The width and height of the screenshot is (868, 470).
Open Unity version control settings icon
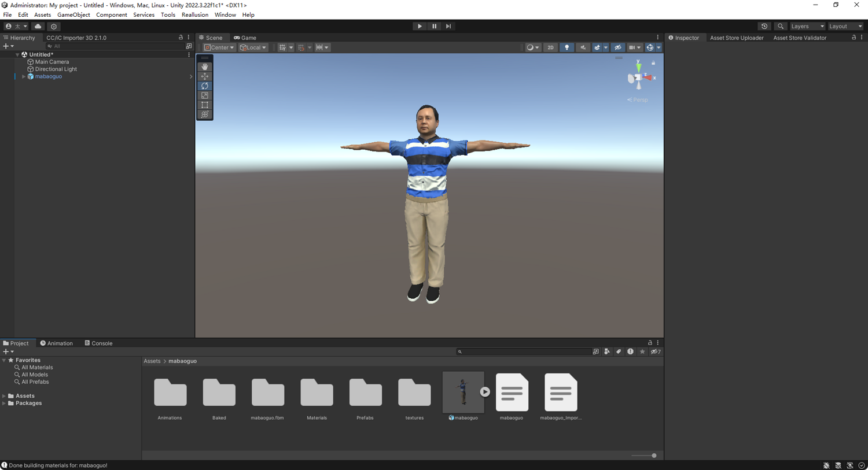(x=54, y=26)
